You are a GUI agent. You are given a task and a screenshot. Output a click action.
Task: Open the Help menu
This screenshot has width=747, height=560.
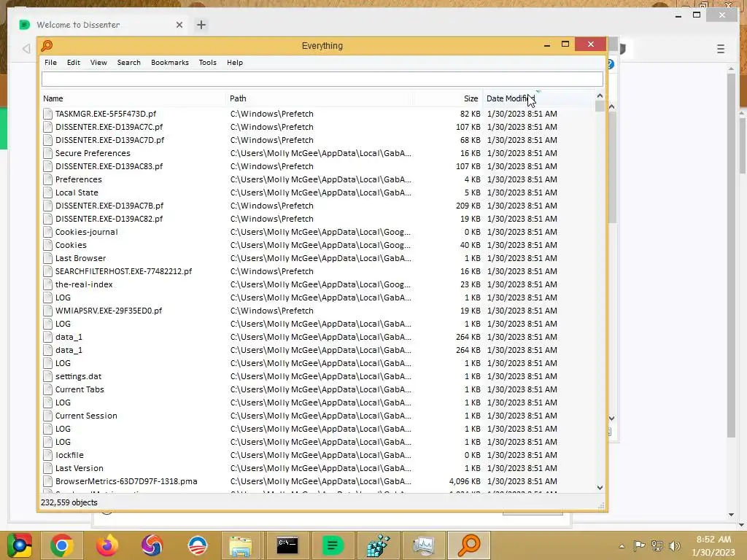(x=234, y=63)
